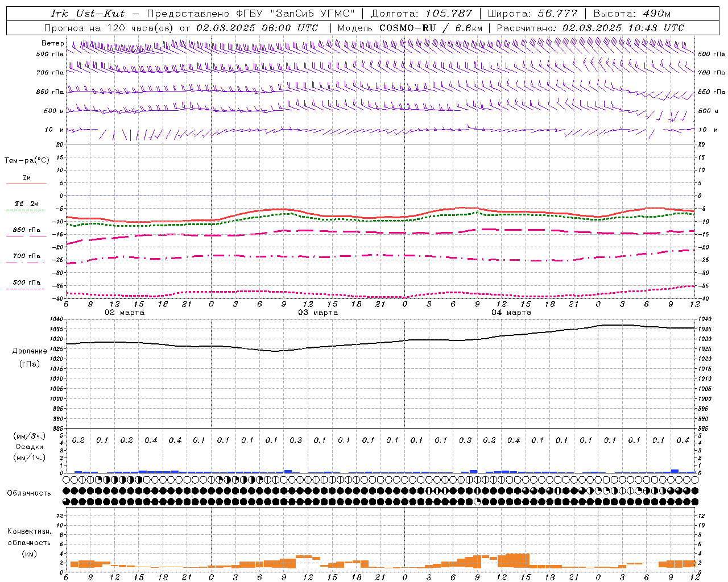Viewport: 728px width, 582px height.
Task: Click the Рассчитано: 02.03.2025 10:43 UTC timestamp
Action: click(590, 28)
